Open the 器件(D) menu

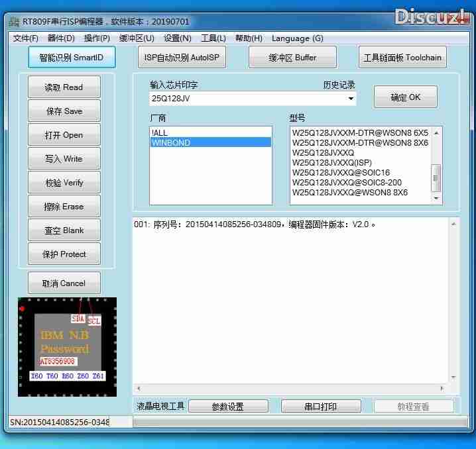(61, 38)
